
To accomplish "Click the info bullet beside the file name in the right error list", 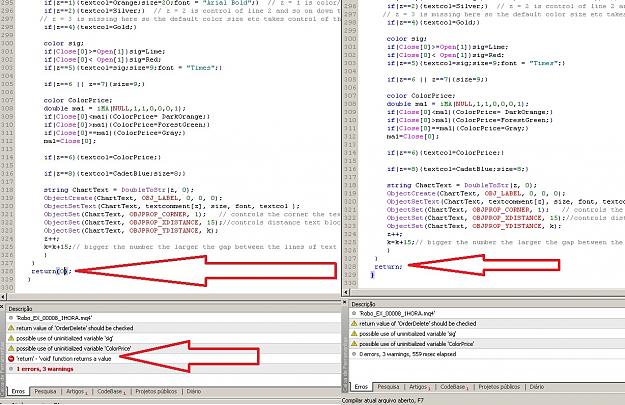I will [354, 313].
